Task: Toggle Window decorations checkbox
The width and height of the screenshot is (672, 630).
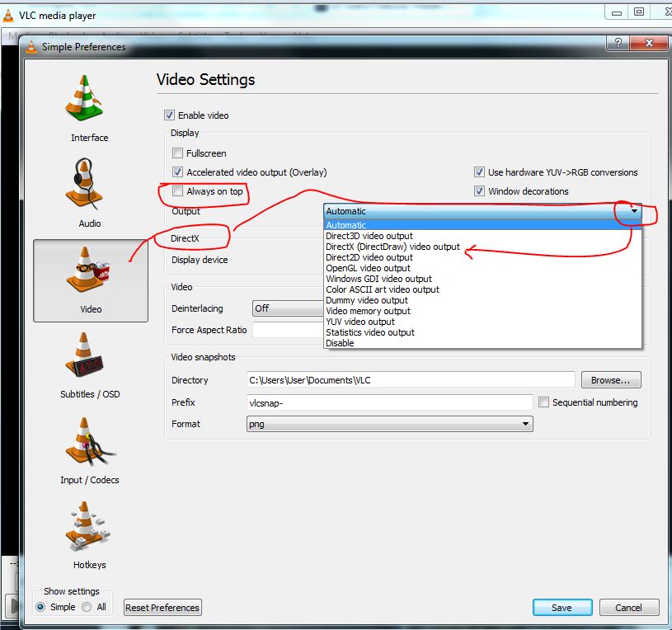Action: (x=479, y=191)
